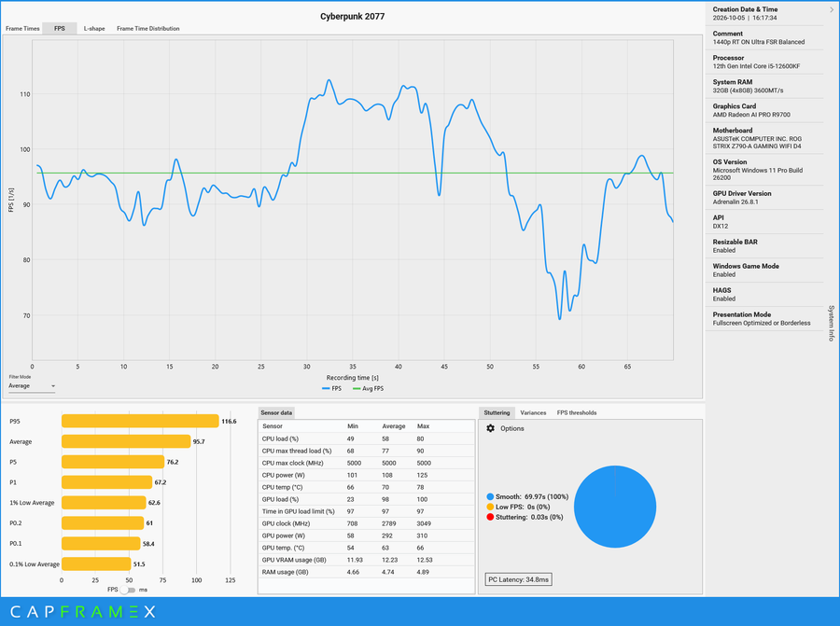Switch to the Frame Times tab
Image resolution: width=840 pixels, height=626 pixels.
coord(22,28)
